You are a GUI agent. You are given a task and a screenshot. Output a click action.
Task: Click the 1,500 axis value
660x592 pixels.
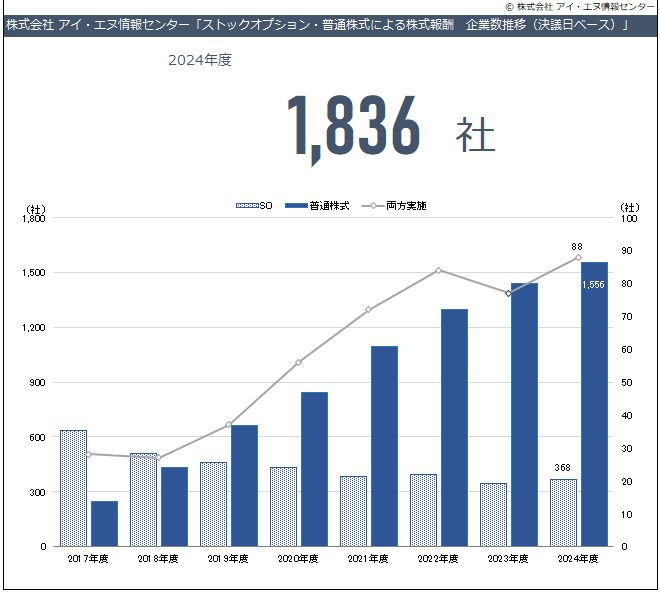pos(34,273)
